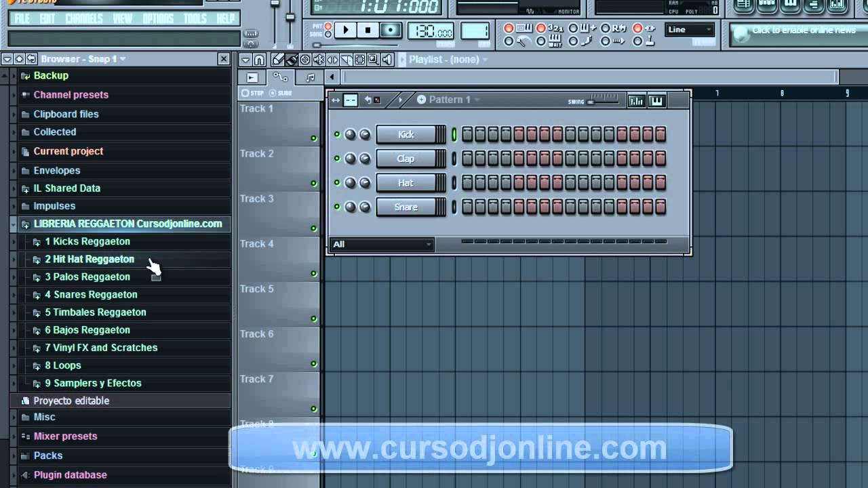Click the play button in transport
Screen dimensions: 868x488
[346, 30]
